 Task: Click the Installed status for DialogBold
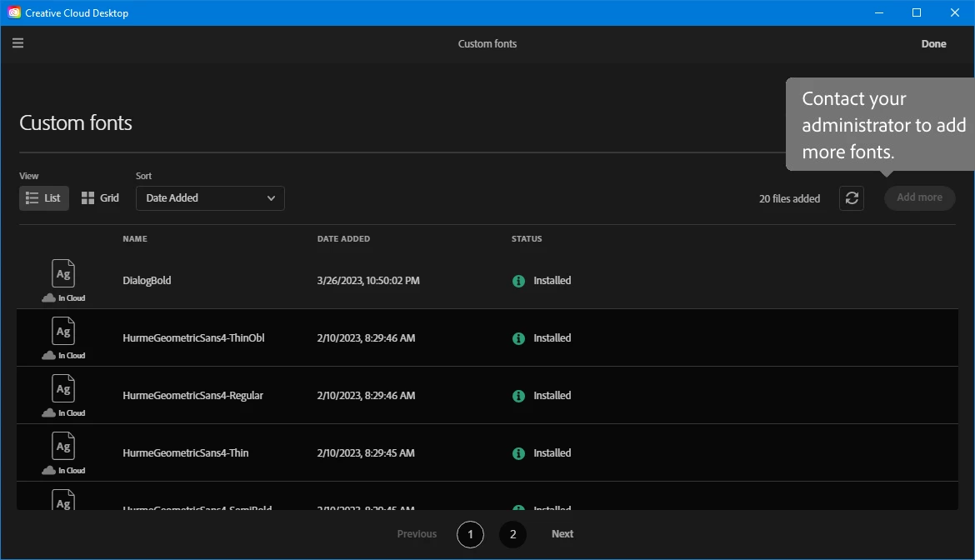pos(552,280)
